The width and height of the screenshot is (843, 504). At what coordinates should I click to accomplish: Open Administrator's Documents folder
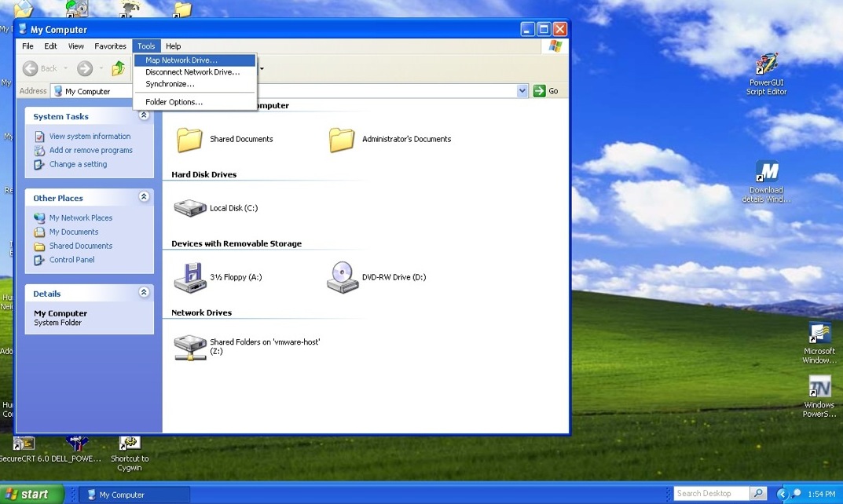pos(342,139)
